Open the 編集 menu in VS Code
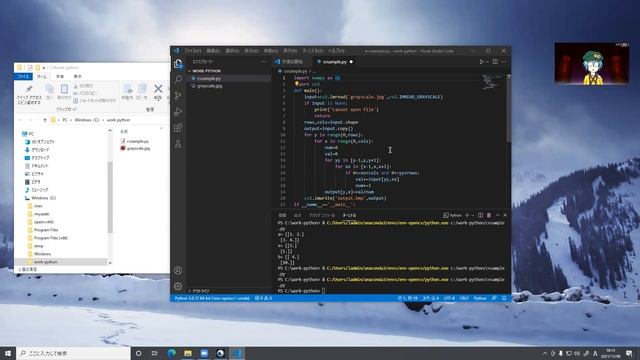640x360 pixels. pos(213,51)
